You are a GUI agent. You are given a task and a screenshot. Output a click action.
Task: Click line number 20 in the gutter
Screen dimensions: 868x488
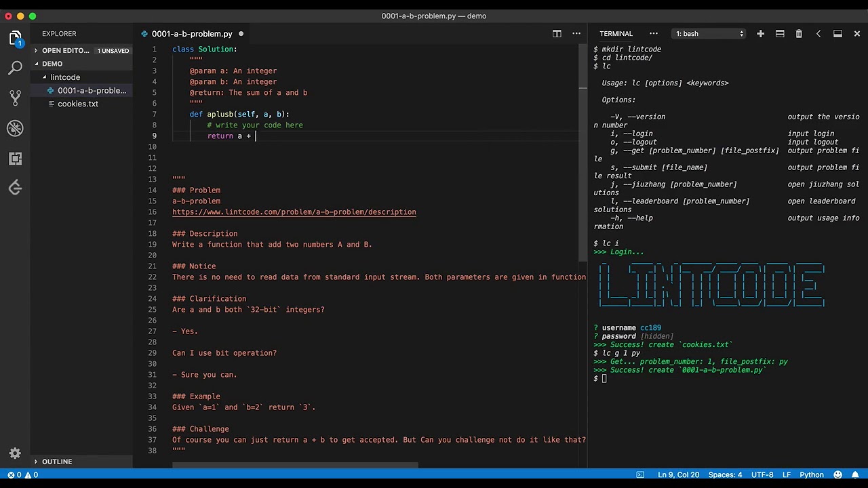152,256
